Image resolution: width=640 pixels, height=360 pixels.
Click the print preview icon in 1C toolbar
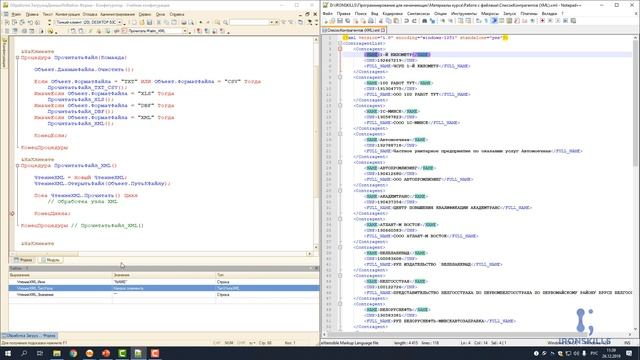coord(191,22)
